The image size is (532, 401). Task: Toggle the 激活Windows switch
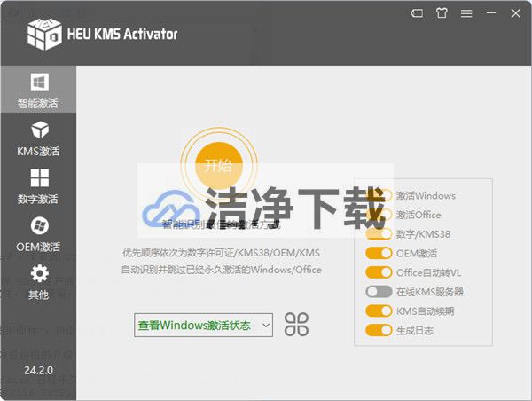[379, 195]
